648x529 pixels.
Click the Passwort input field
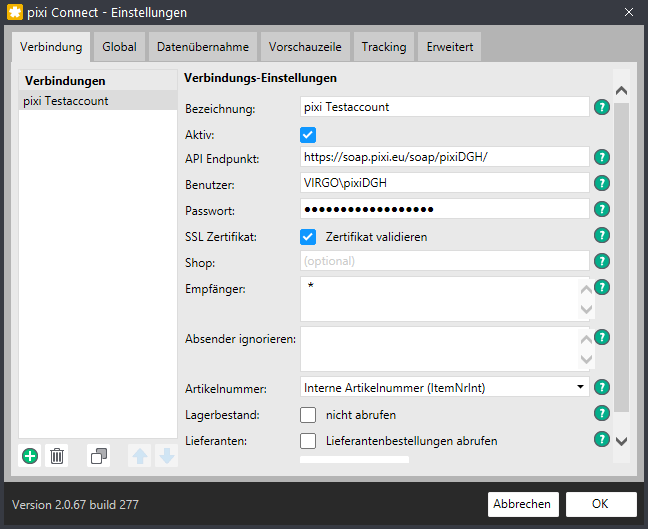point(445,209)
